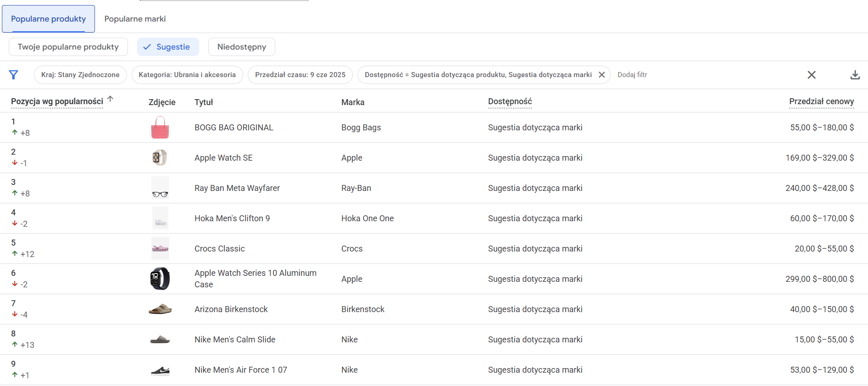
Task: Click the Apple Watch SE product image
Action: click(160, 158)
